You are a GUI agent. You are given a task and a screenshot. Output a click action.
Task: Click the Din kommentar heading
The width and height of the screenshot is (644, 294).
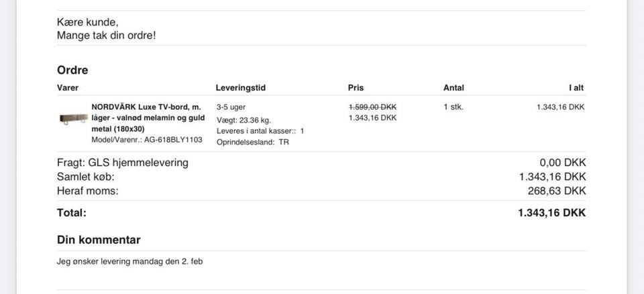[99, 240]
